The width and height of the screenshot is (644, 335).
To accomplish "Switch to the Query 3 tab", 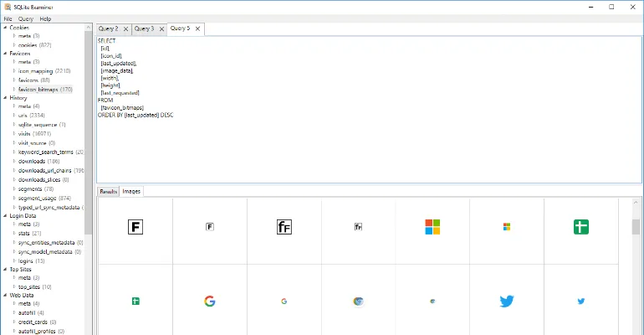I will pos(144,28).
